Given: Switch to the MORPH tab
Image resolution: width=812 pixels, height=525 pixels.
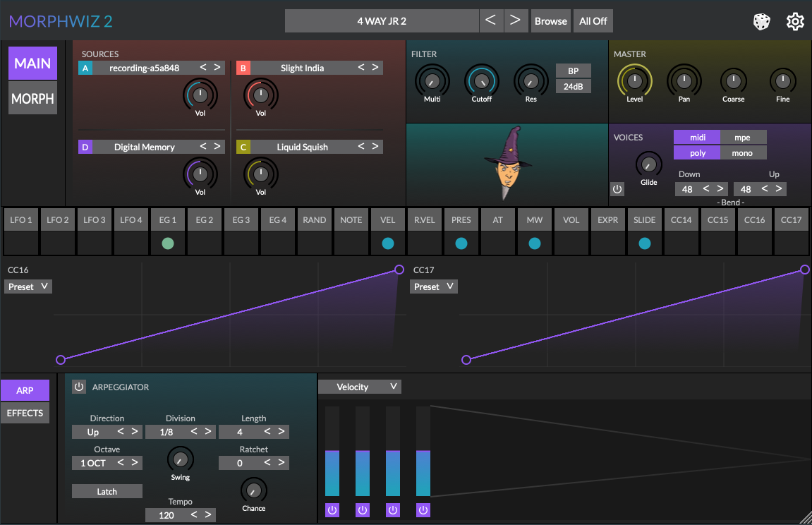Looking at the screenshot, I should click(x=32, y=98).
